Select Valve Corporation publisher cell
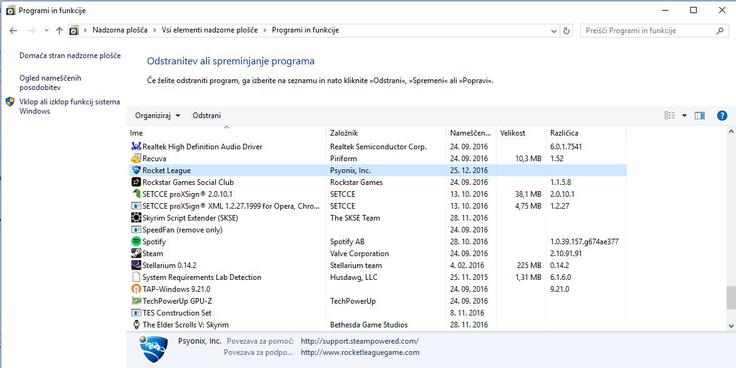 point(360,253)
